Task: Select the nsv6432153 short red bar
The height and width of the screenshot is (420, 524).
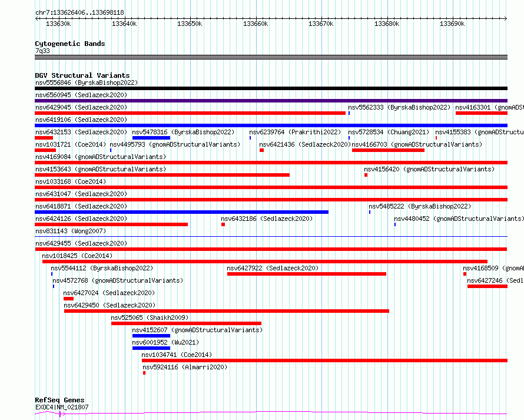Action: (44, 138)
